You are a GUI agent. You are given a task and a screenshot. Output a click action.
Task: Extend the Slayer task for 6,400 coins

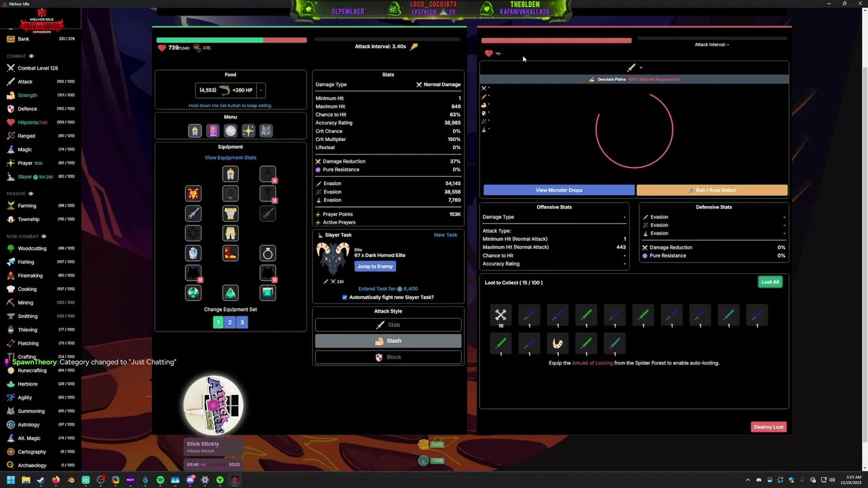[x=388, y=289]
